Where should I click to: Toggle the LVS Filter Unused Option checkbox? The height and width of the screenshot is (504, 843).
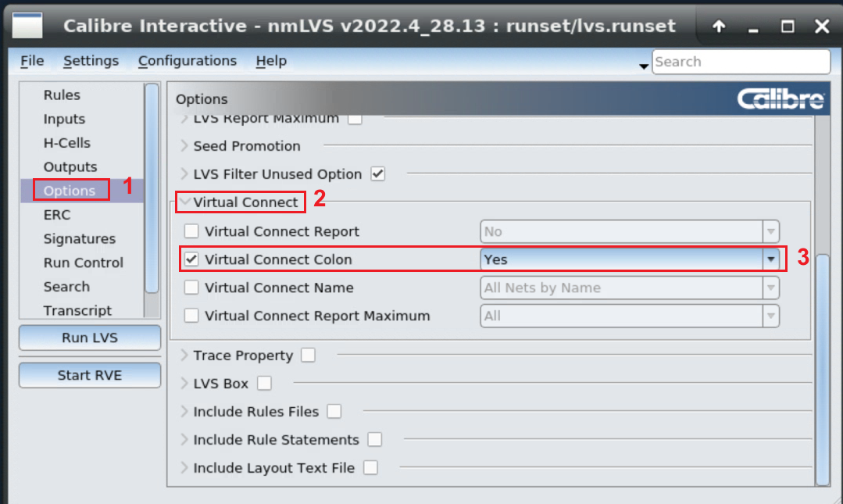[x=378, y=173]
